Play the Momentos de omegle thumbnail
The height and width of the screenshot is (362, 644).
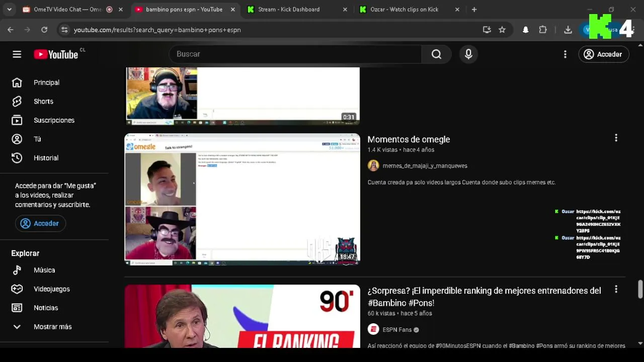click(242, 199)
